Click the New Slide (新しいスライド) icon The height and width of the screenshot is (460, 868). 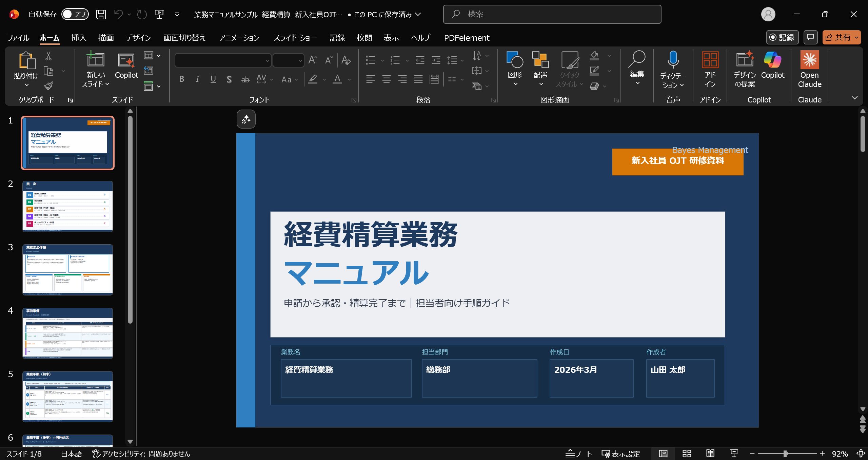point(95,60)
